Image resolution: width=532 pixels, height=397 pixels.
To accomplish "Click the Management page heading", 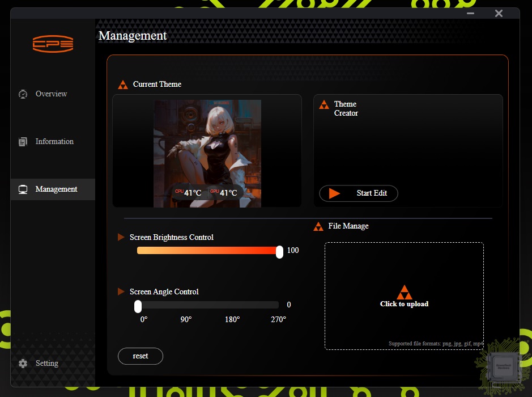I will [133, 36].
